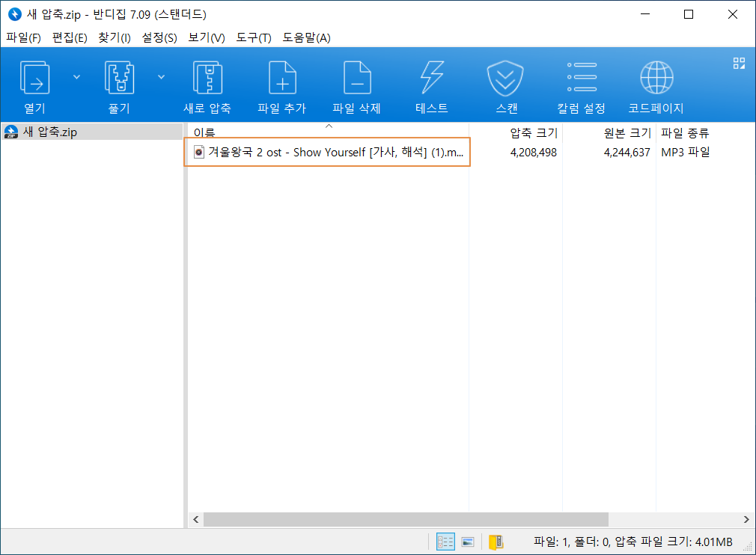Click the 풀기 (Extract) toolbar icon

[119, 77]
